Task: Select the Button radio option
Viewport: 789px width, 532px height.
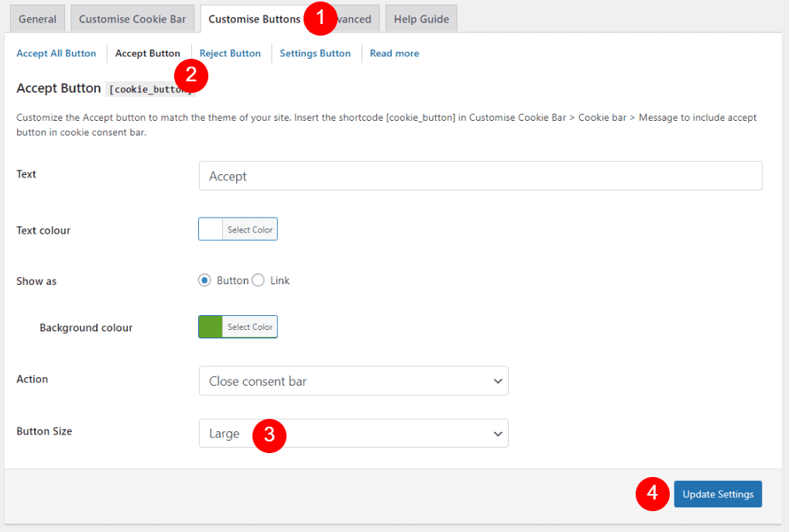Action: [204, 280]
